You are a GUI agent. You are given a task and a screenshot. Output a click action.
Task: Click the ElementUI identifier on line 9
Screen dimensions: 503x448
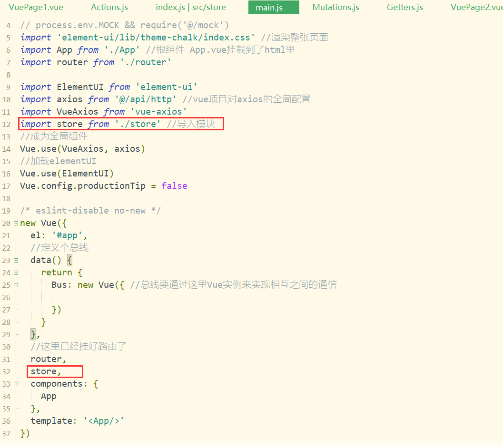point(80,87)
